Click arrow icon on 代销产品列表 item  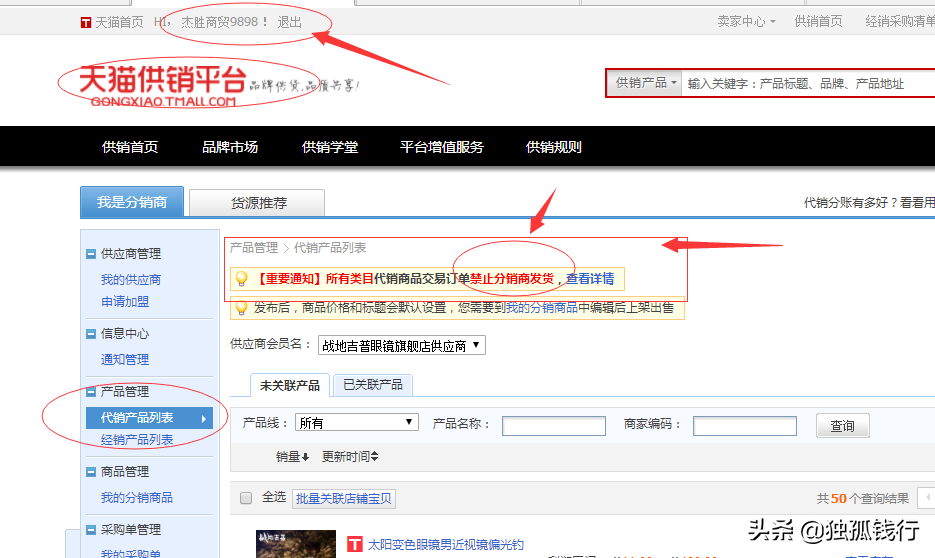204,418
